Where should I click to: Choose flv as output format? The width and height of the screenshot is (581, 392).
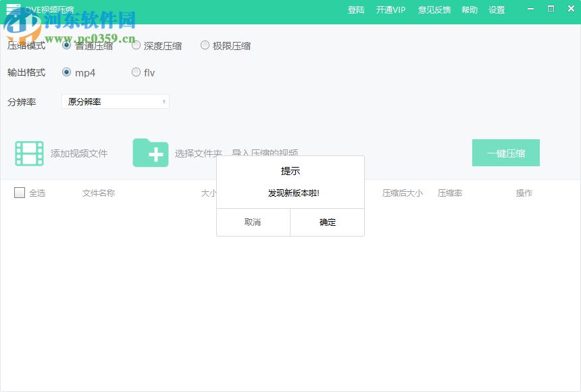pyautogui.click(x=136, y=72)
